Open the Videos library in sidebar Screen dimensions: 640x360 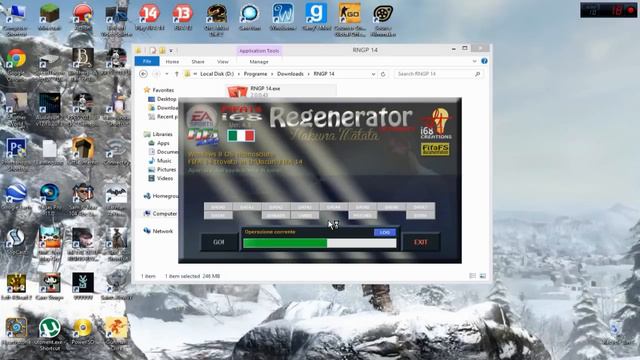[160, 178]
